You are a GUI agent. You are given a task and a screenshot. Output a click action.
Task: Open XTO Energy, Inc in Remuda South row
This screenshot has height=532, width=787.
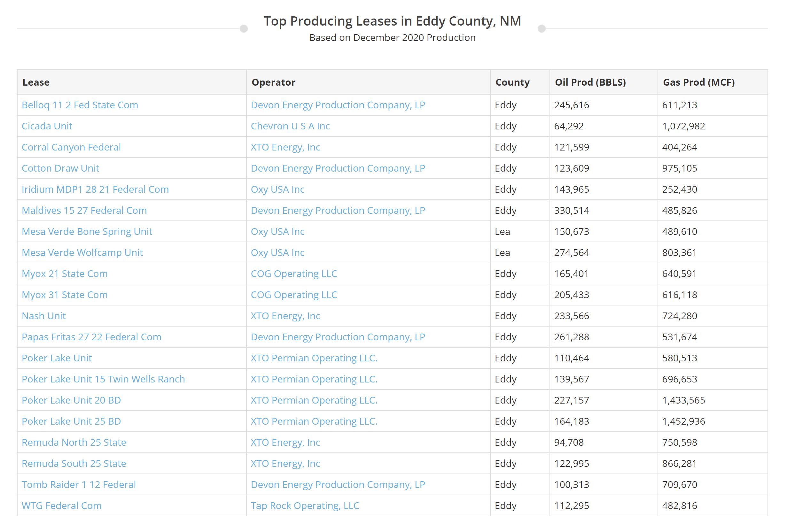[285, 463]
